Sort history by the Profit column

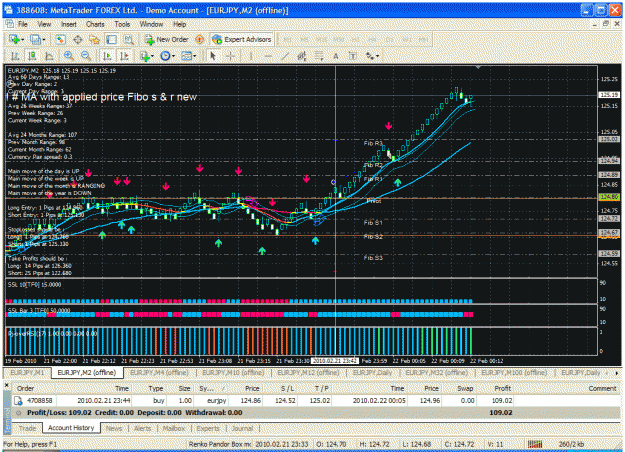click(503, 389)
